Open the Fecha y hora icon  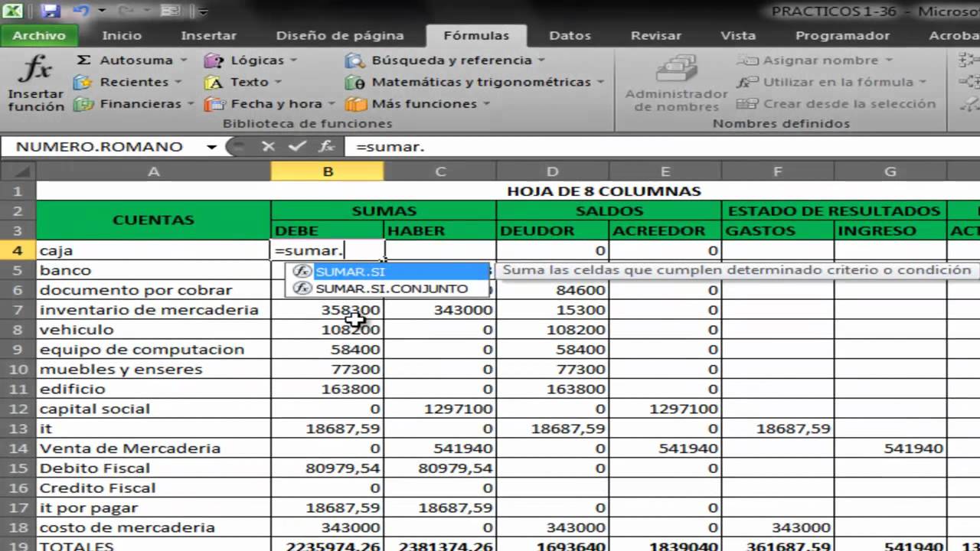point(214,104)
